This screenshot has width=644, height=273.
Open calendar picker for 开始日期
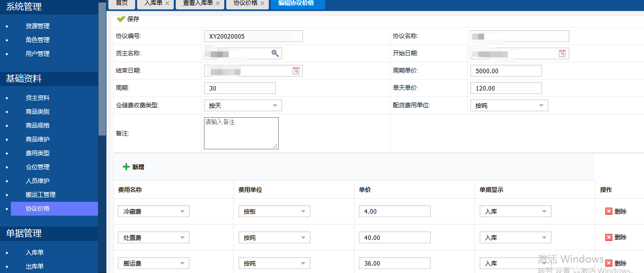562,53
